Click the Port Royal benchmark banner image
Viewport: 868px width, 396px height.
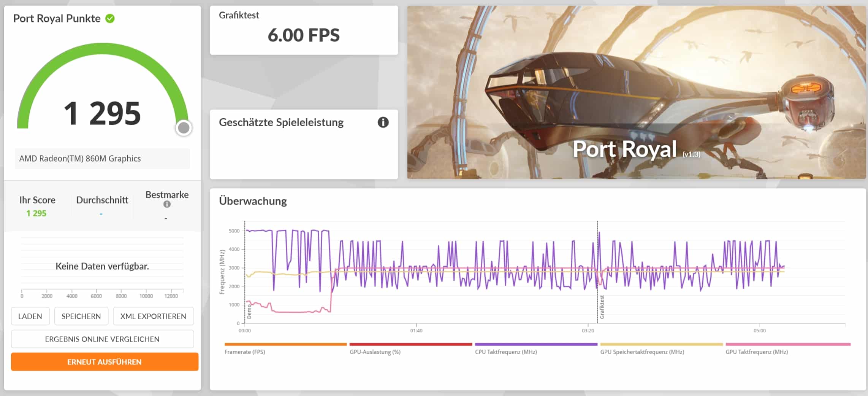636,92
